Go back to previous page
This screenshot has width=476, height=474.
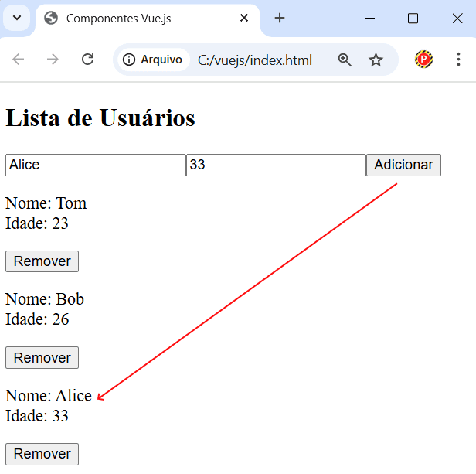tap(19, 60)
